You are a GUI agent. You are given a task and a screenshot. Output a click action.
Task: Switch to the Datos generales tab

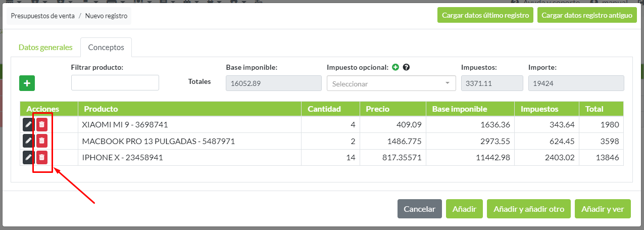tap(45, 48)
